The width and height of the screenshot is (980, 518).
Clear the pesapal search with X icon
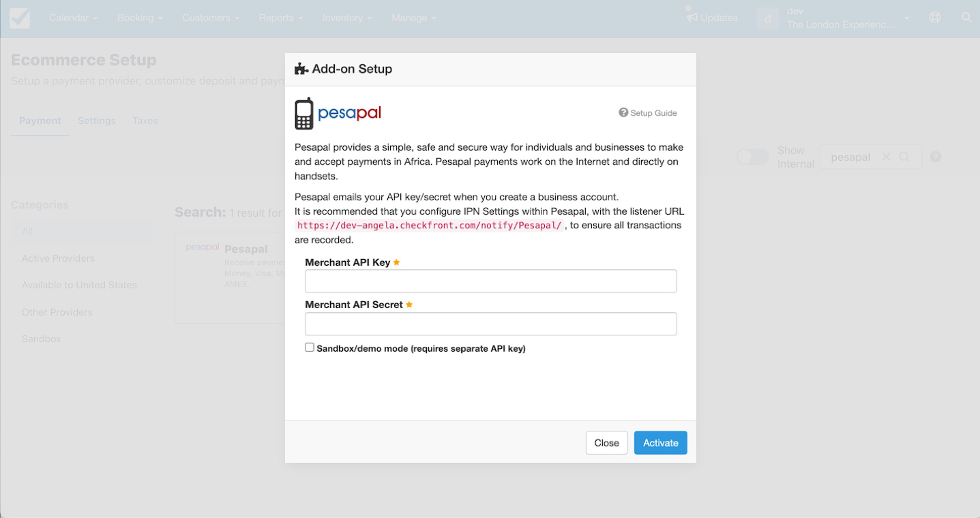[886, 157]
